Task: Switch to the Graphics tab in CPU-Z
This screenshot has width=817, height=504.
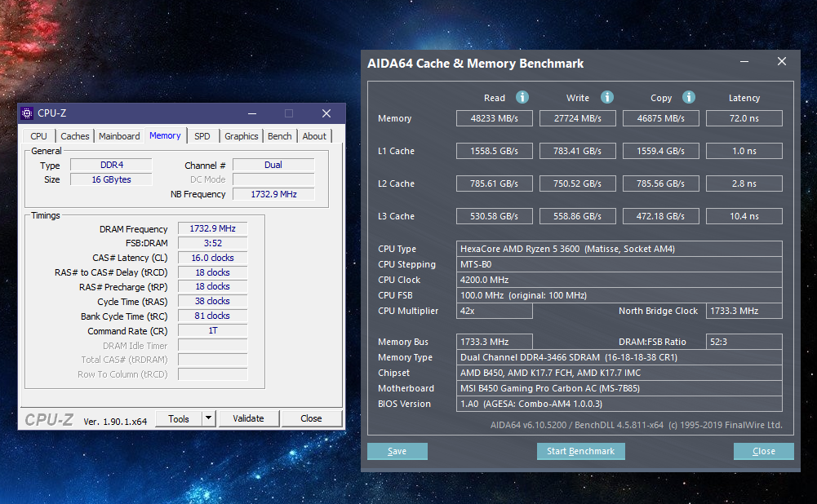Action: coord(242,136)
